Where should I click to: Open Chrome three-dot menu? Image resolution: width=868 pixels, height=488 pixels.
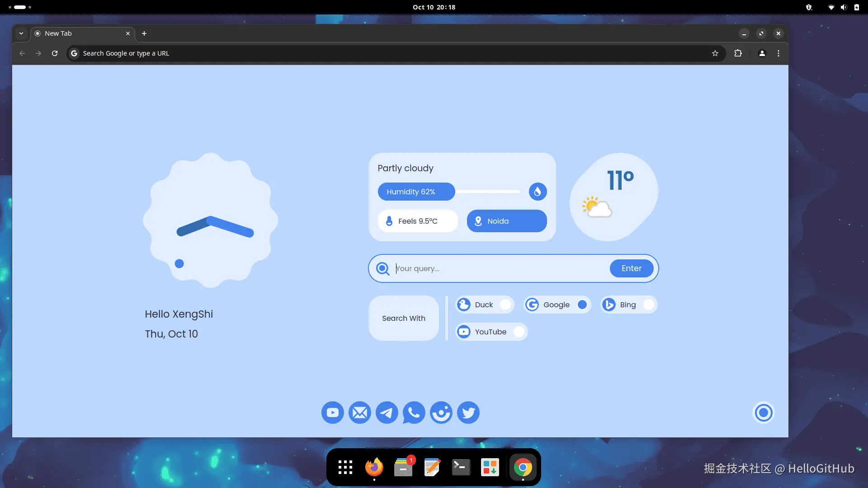click(778, 53)
